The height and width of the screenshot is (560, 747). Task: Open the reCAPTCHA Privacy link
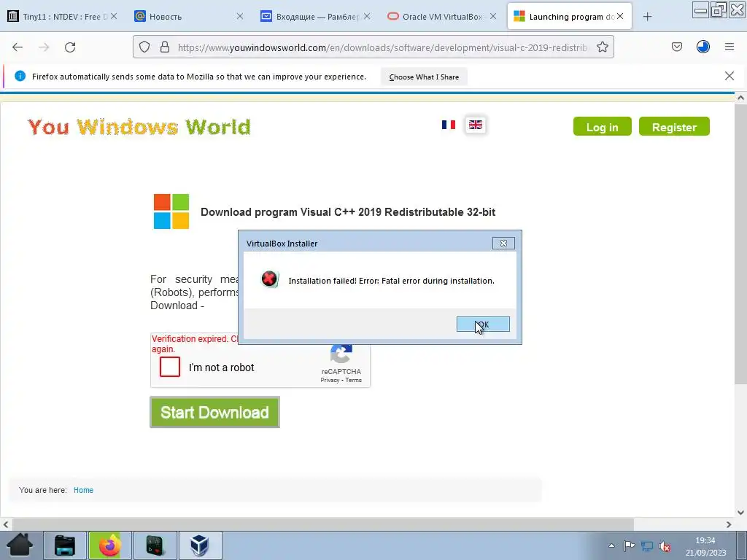click(330, 380)
